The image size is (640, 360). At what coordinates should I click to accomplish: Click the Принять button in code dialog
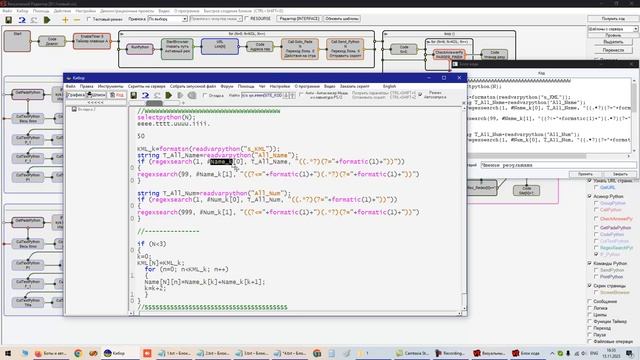585,174
